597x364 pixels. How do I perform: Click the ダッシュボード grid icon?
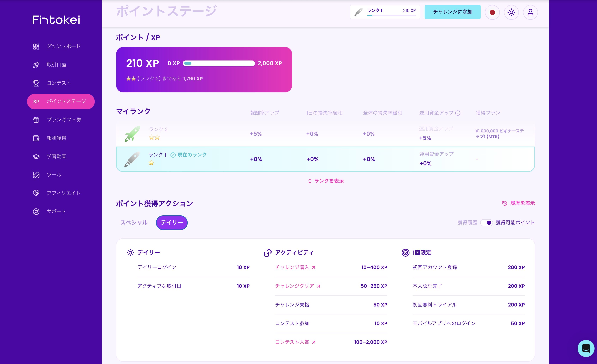(x=36, y=47)
